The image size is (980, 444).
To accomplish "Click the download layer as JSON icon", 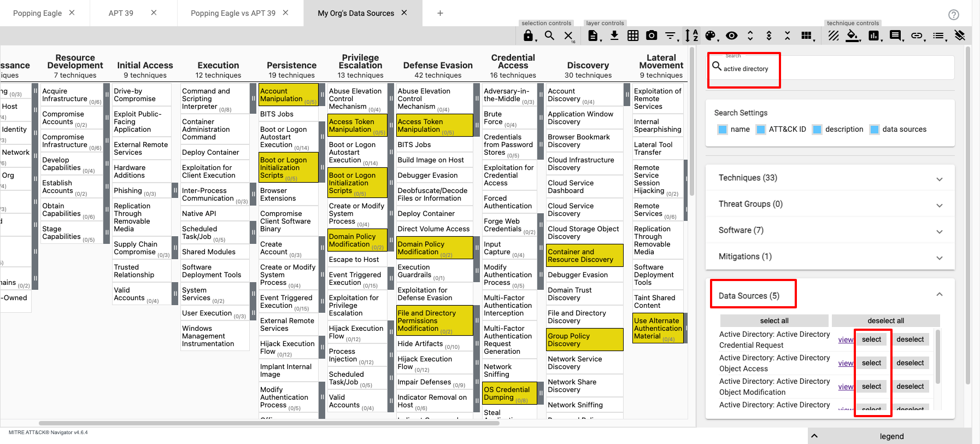I will 614,36.
